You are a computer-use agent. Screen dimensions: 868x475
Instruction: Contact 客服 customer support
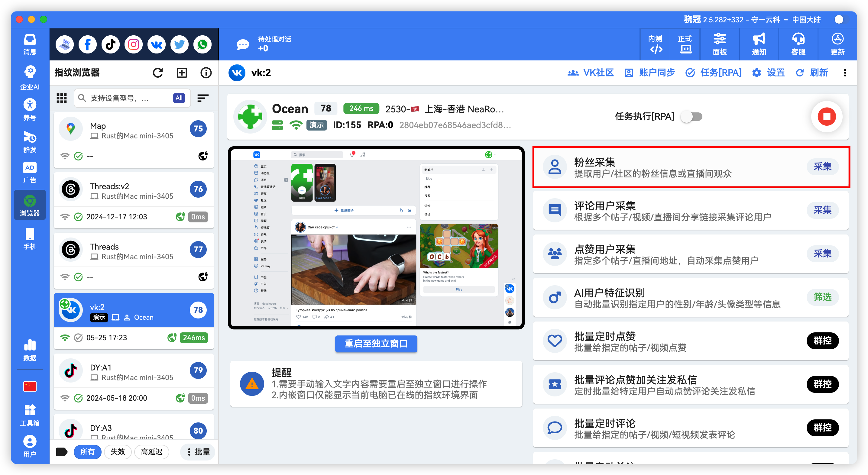[x=798, y=44]
